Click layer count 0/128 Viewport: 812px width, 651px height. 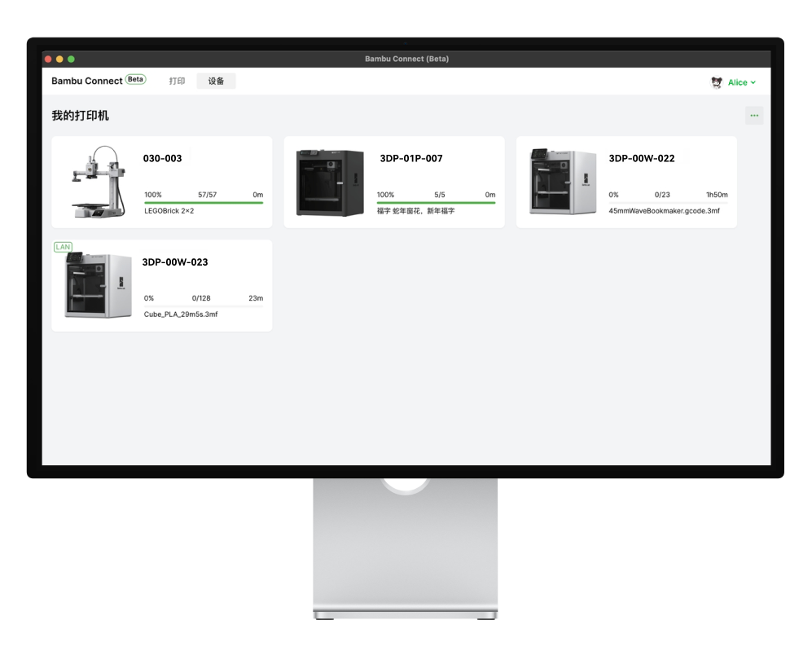click(x=201, y=298)
